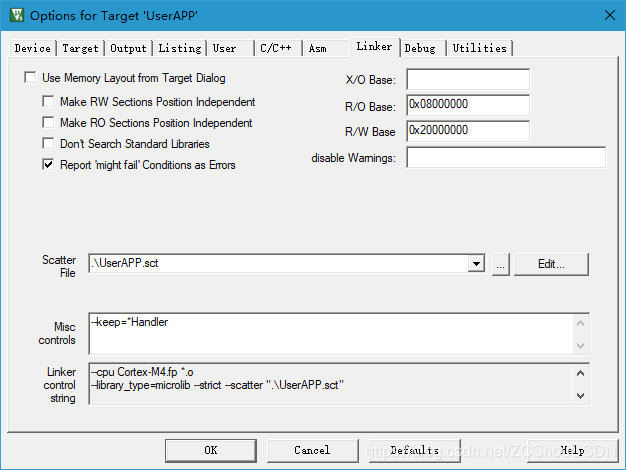Close the Options for Target dialog
The width and height of the screenshot is (626, 470).
click(610, 16)
